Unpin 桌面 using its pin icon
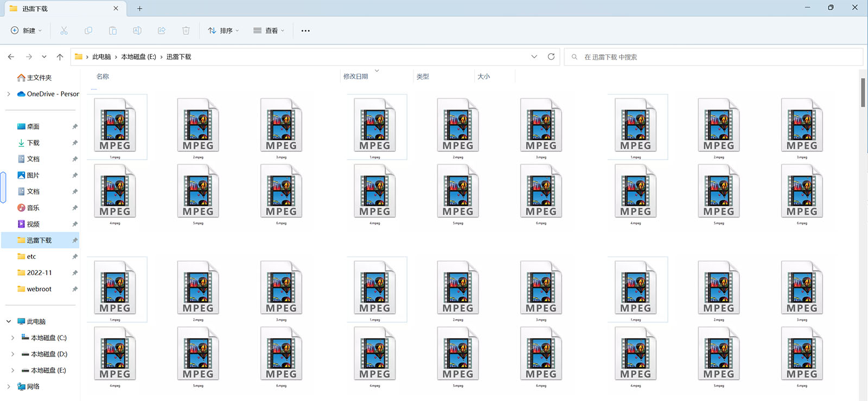This screenshot has width=868, height=401. click(75, 126)
